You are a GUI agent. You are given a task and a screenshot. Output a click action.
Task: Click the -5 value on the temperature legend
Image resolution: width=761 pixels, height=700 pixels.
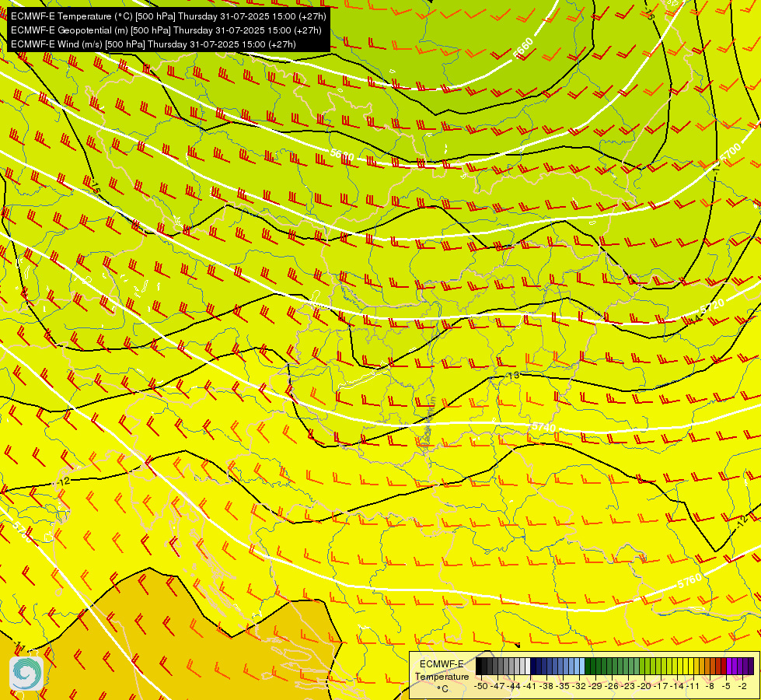pyautogui.click(x=725, y=687)
